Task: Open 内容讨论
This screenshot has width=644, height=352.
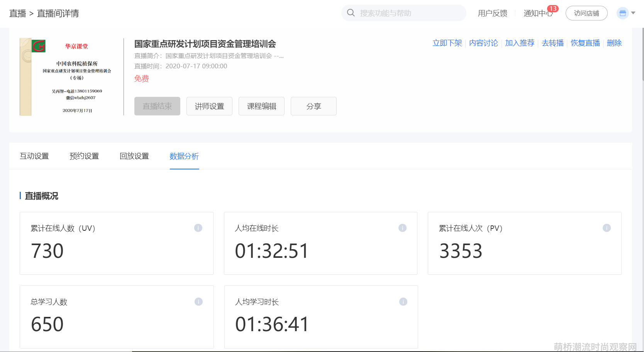Action: pos(483,43)
